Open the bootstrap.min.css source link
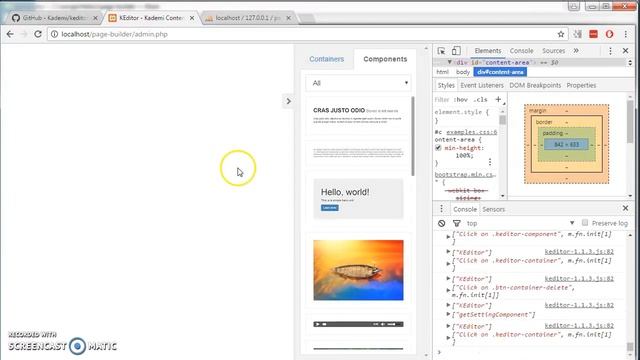Screen dimensions: 640x360 [465, 174]
